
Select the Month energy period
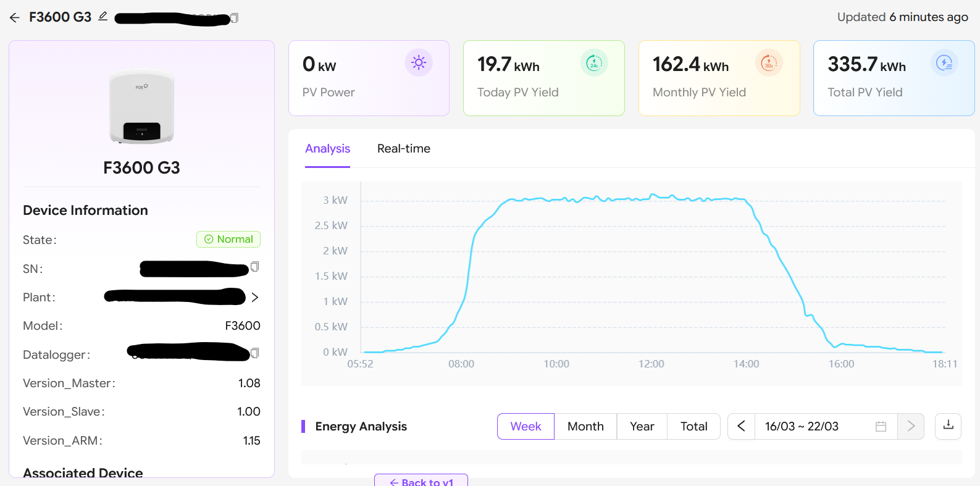point(585,426)
